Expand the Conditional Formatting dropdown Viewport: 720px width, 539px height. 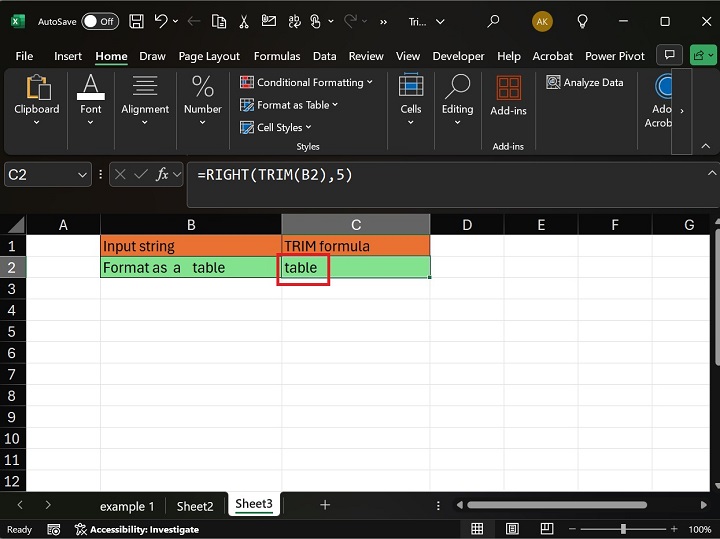tap(306, 83)
